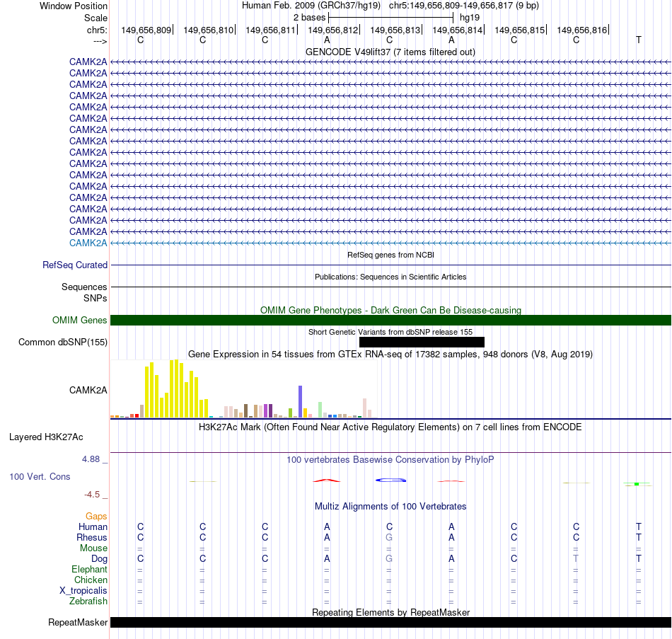Screen dimensions: 672x639
Task: Click the -4.5 conservation scale minimum
Action: (92, 495)
